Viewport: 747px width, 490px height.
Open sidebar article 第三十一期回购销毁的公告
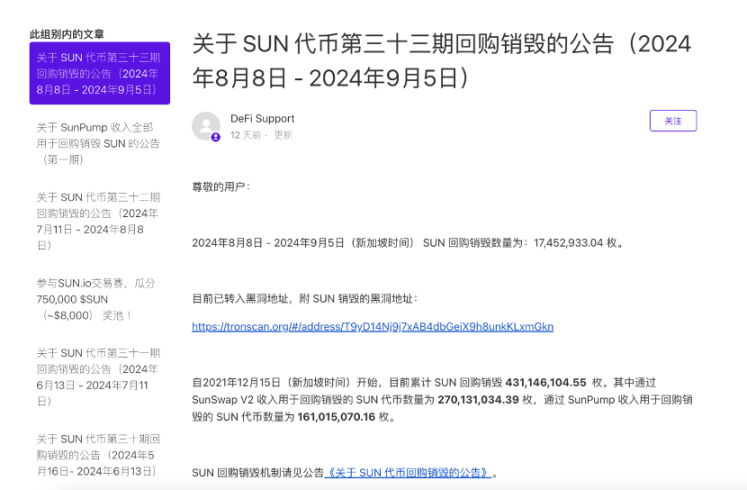[98, 377]
